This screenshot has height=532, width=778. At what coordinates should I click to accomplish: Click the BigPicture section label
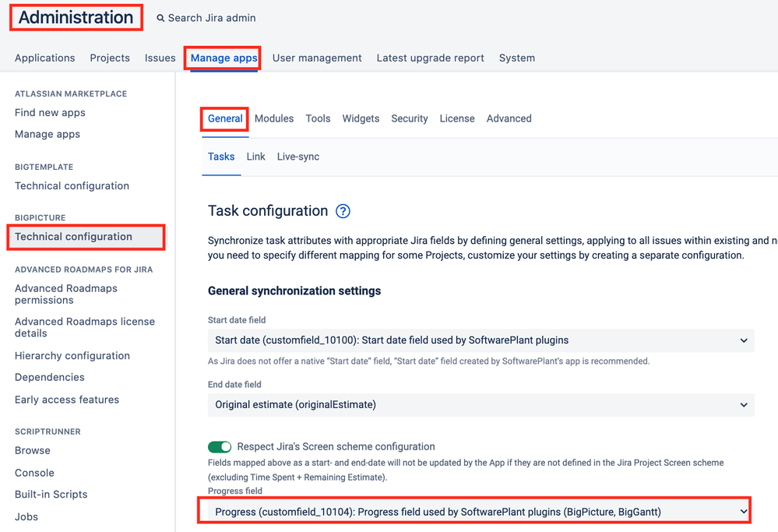point(40,218)
